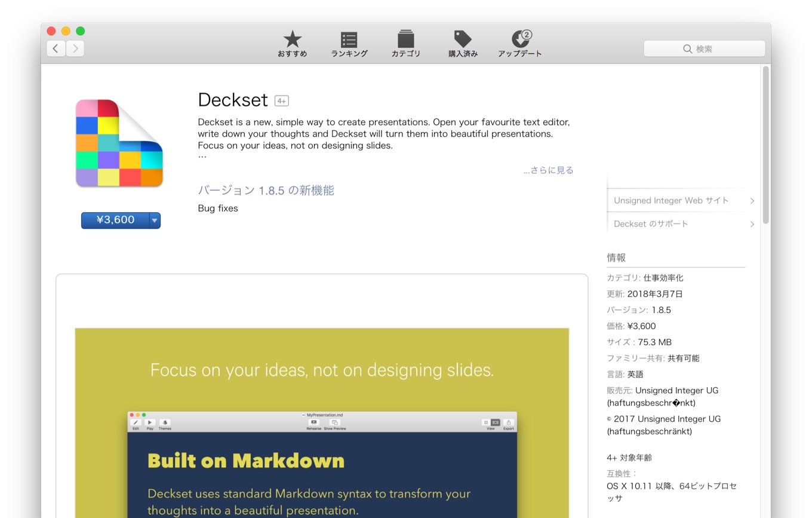This screenshot has width=812, height=518.
Task: Navigate back with the back arrow
Action: [56, 48]
